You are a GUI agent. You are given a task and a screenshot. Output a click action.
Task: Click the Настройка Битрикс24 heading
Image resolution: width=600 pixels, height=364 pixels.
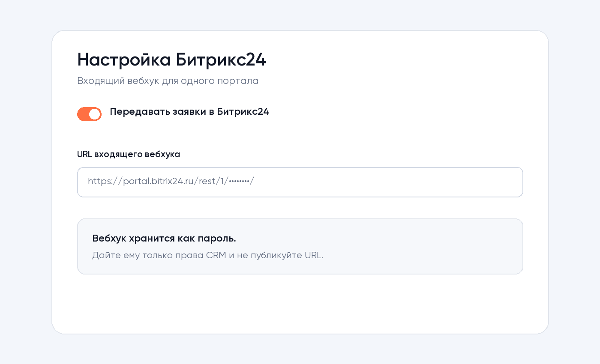(171, 60)
